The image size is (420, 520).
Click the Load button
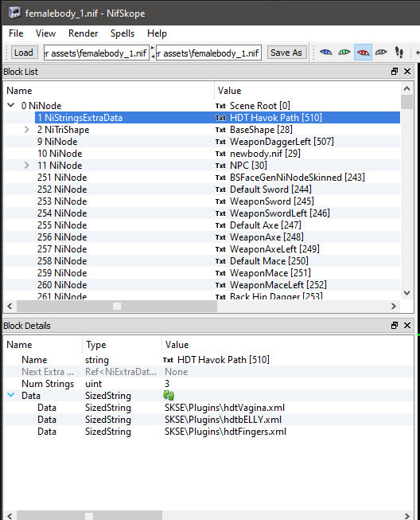(x=24, y=53)
